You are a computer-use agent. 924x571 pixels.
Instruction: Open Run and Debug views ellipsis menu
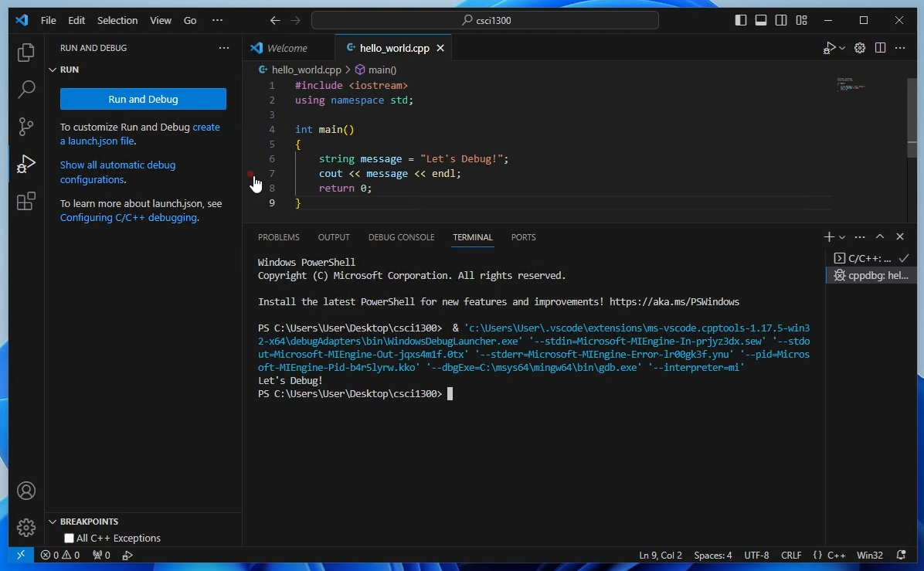[x=224, y=48]
